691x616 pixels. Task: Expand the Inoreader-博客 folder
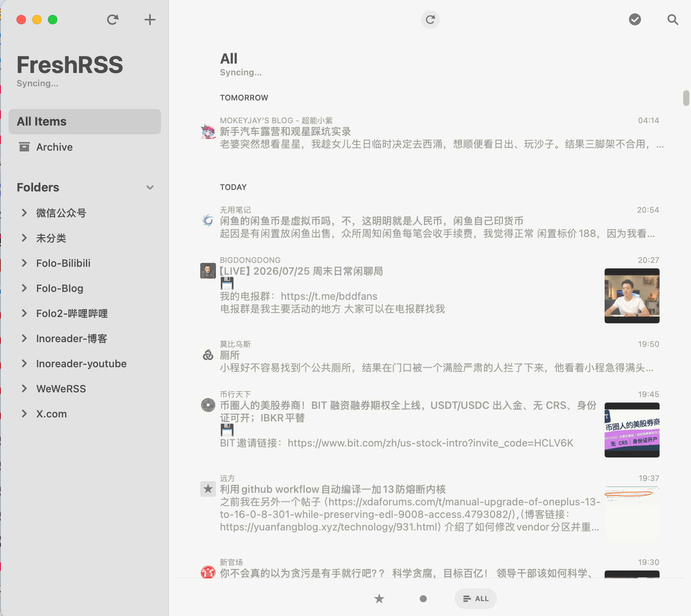point(24,338)
